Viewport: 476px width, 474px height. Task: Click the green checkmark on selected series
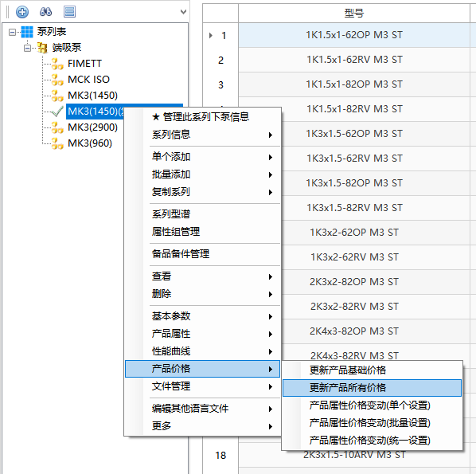[57, 112]
